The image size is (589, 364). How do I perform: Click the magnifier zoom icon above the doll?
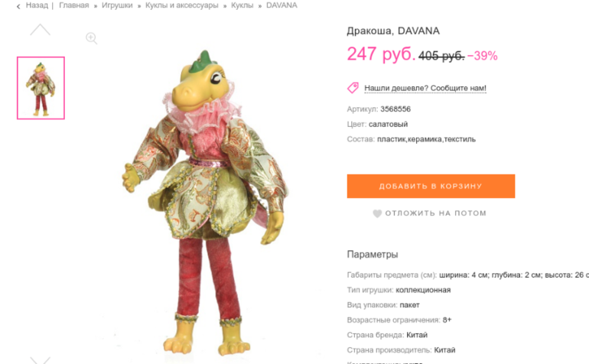pos(91,38)
